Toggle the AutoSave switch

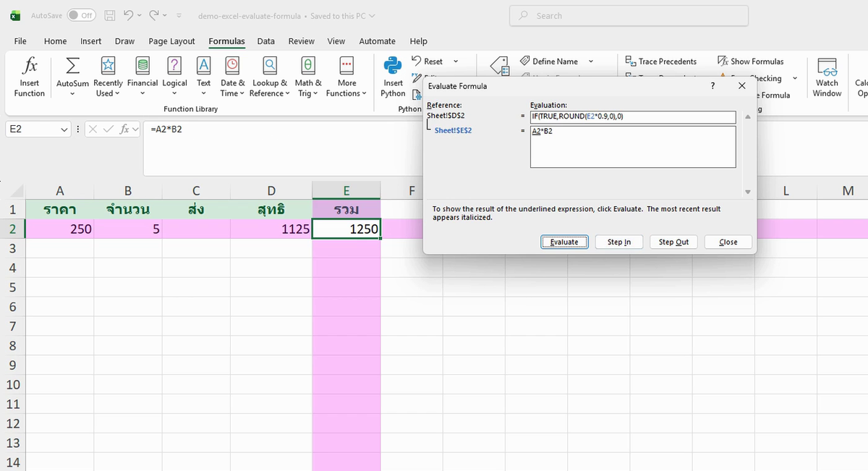(x=82, y=15)
